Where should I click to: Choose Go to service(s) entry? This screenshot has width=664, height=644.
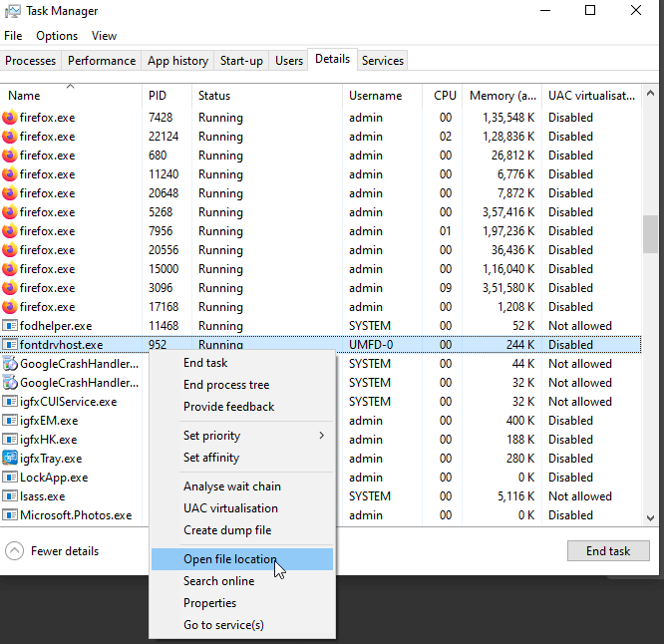pyautogui.click(x=242, y=625)
